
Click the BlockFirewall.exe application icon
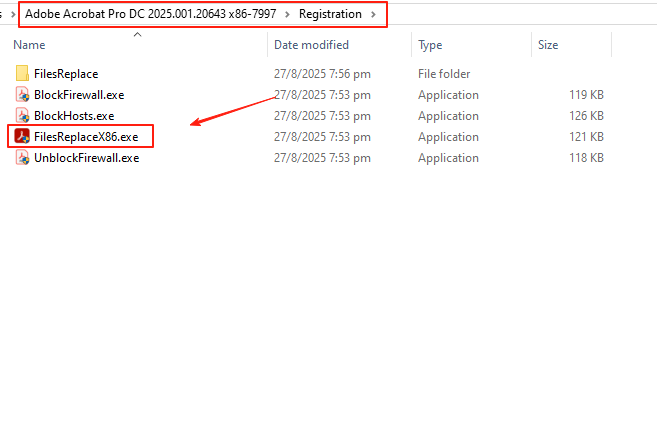pyautogui.click(x=23, y=95)
